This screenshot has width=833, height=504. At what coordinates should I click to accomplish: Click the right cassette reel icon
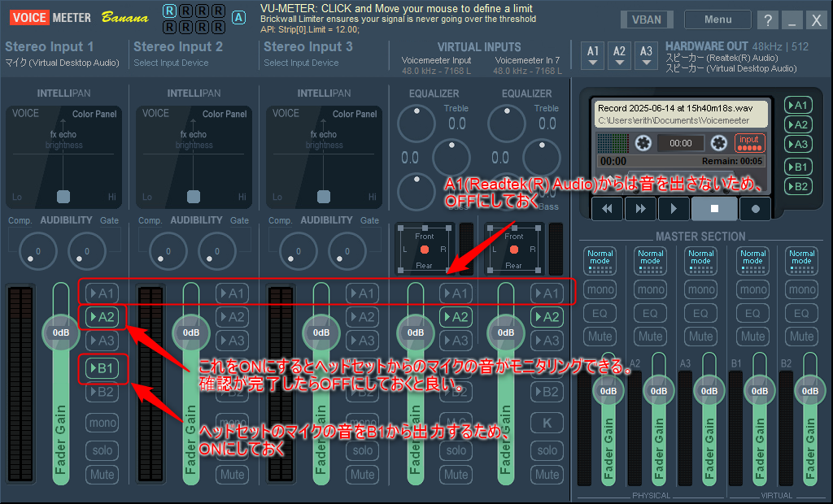click(719, 143)
